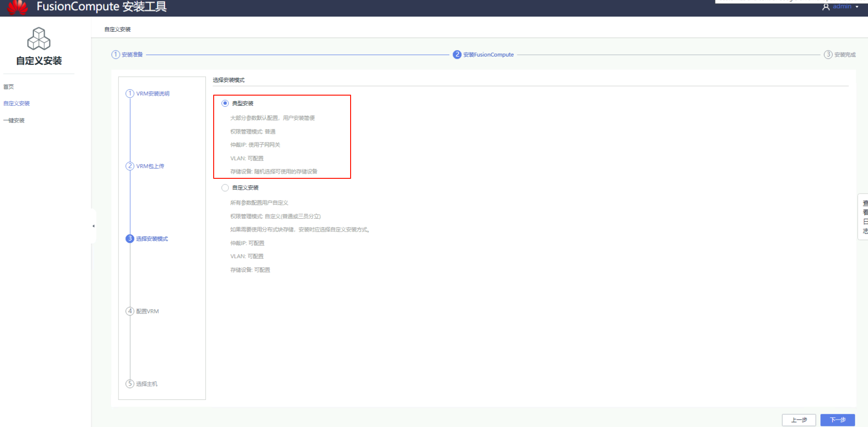Open the admin dropdown arrow
The image size is (868, 427).
coord(857,7)
